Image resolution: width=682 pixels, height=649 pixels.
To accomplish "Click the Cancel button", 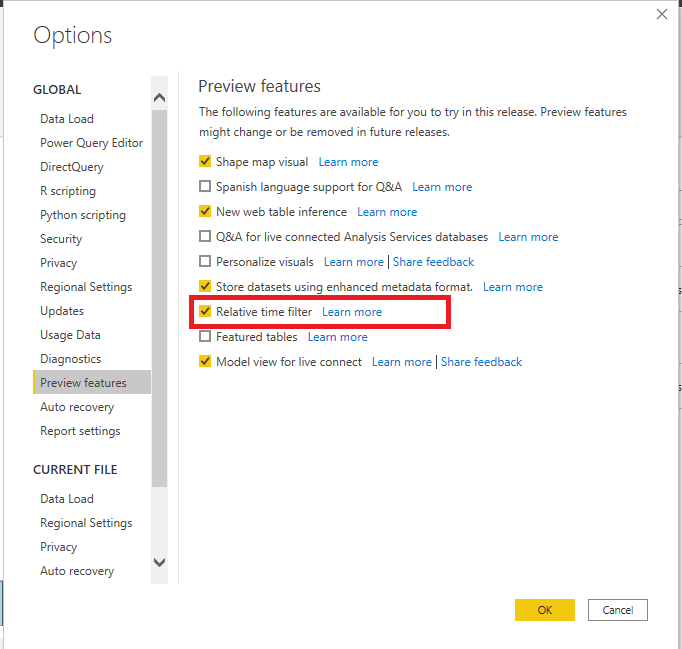I will (x=618, y=610).
